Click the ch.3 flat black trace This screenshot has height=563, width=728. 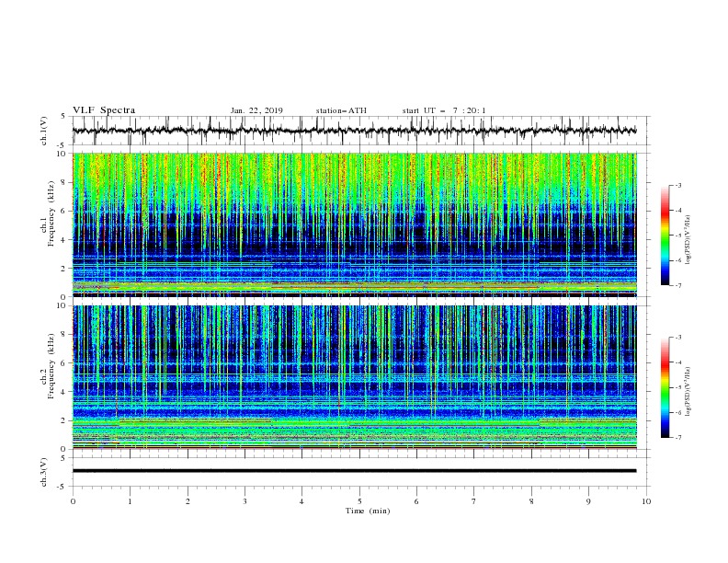click(x=354, y=471)
